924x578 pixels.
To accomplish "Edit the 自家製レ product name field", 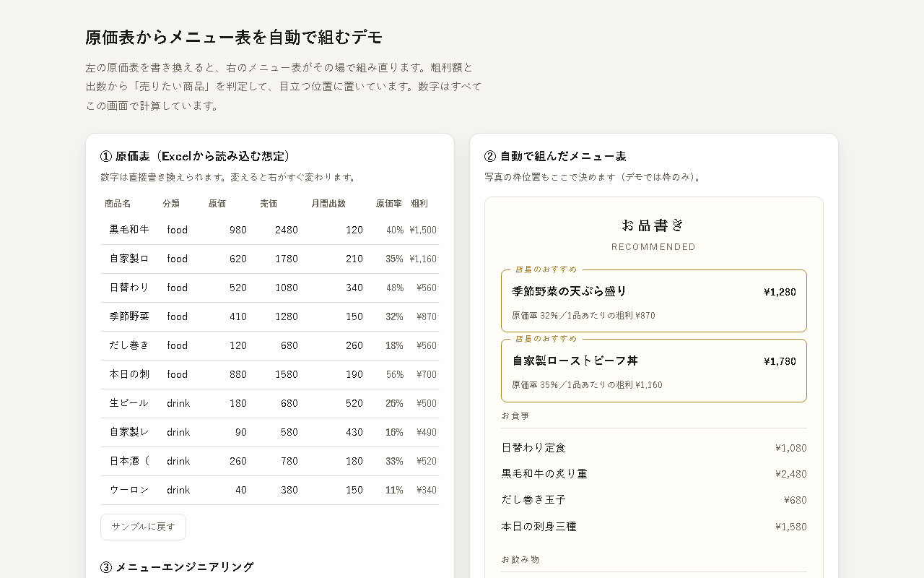I will 129,432.
